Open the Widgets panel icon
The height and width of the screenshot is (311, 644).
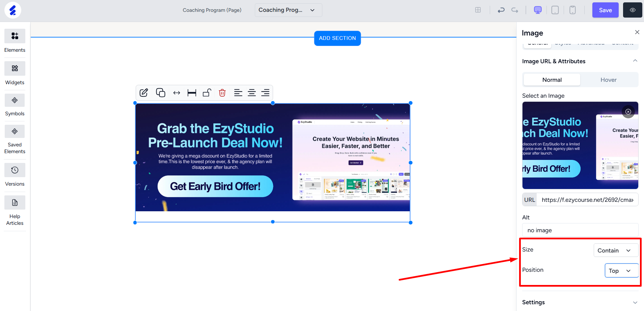(15, 68)
